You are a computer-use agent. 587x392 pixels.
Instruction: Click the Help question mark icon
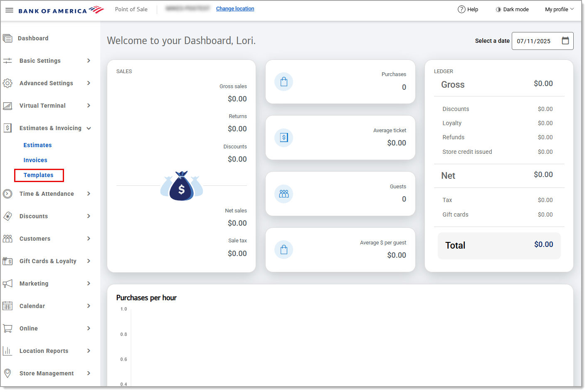click(461, 9)
